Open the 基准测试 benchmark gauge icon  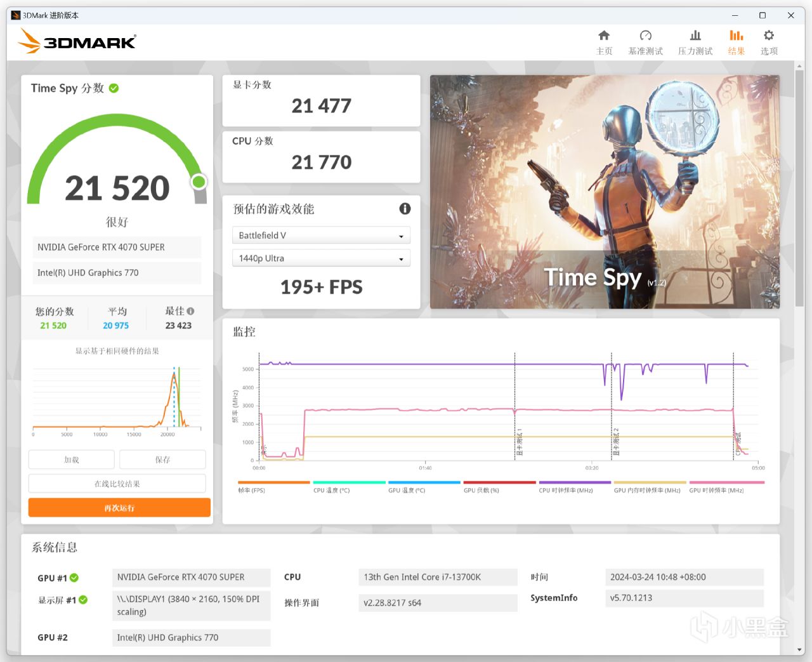pos(645,36)
